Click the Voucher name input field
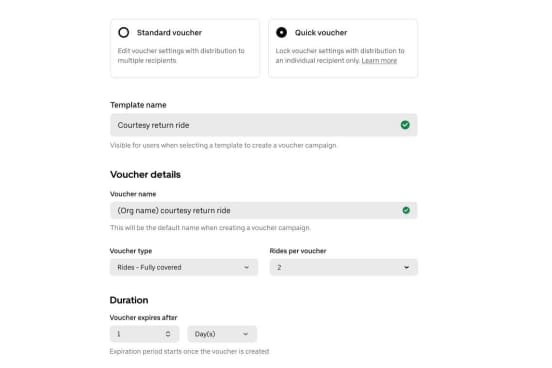Image resolution: width=552 pixels, height=368 pixels. [264, 210]
